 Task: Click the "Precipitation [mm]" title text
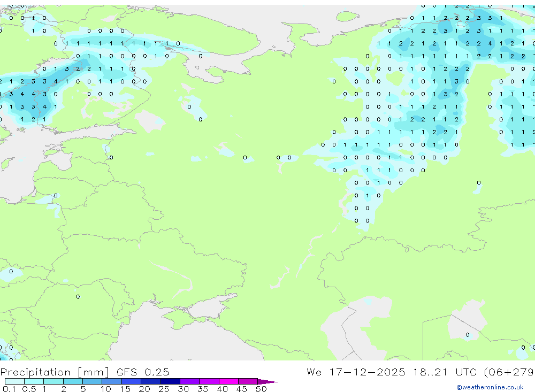(x=55, y=372)
